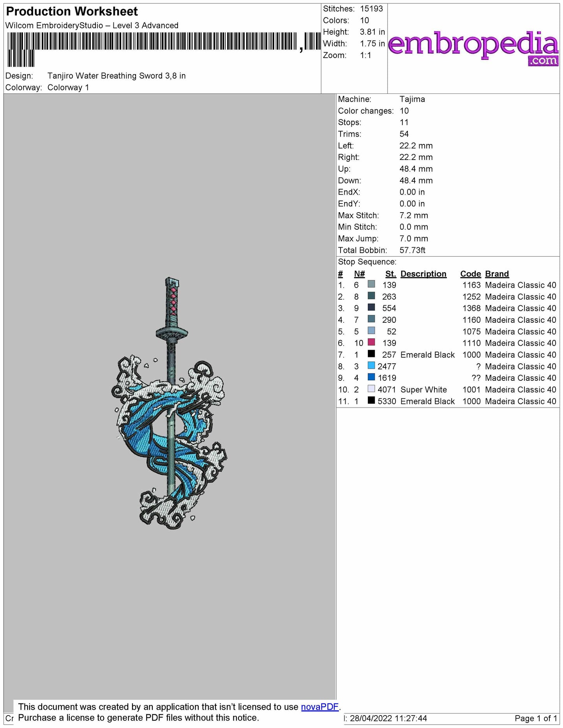Image resolution: width=563 pixels, height=728 pixels.
Task: Click code 1001 in stop 10 row
Action: pos(471,390)
